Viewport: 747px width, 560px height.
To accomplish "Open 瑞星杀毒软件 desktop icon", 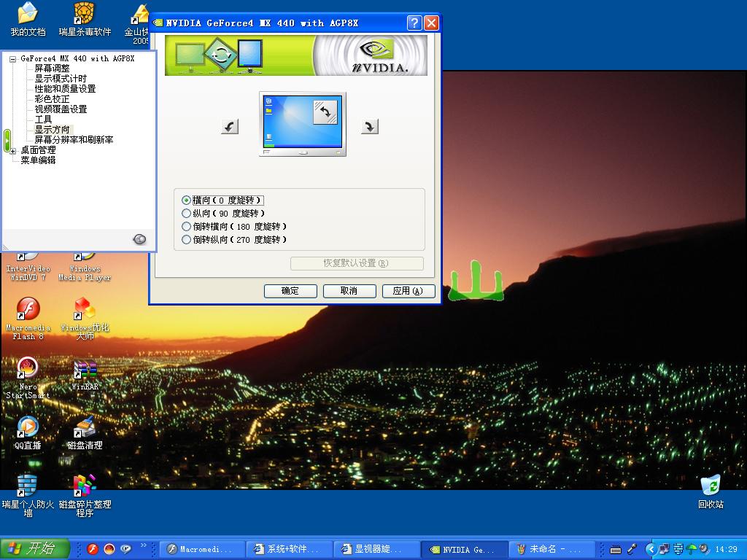I will (85, 19).
